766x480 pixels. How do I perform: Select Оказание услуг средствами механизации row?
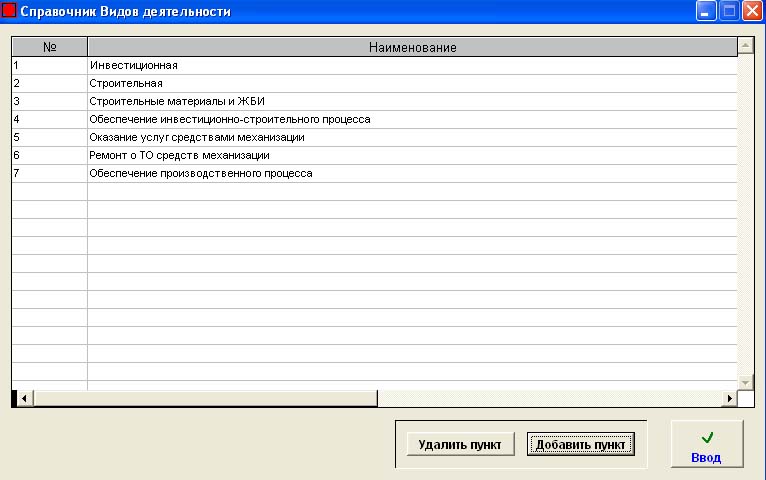pyautogui.click(x=374, y=138)
